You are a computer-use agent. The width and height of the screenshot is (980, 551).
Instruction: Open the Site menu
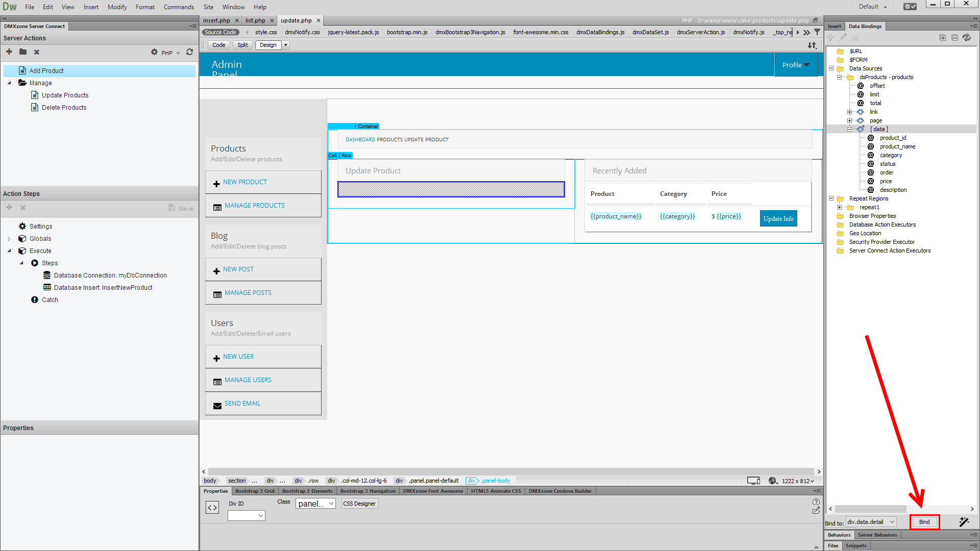pyautogui.click(x=208, y=7)
